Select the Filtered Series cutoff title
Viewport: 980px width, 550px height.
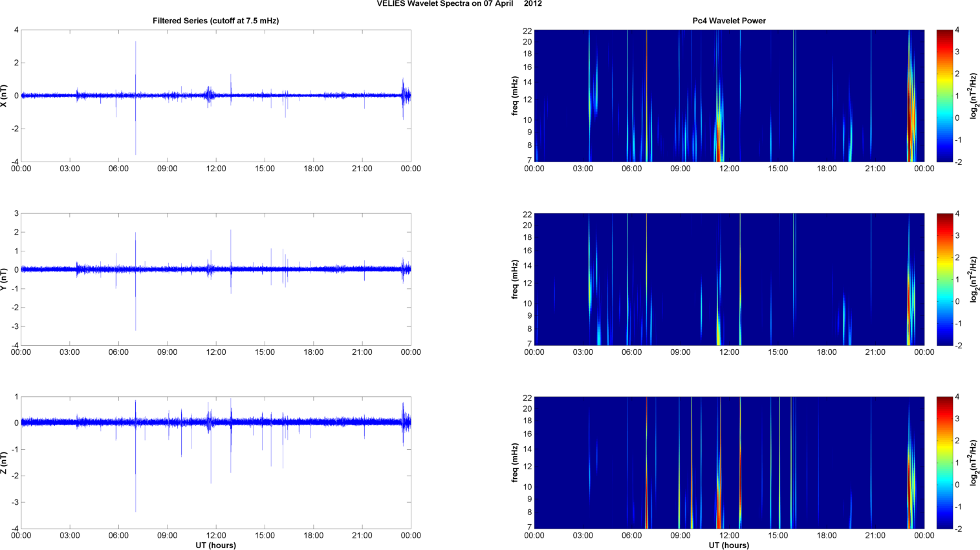click(x=215, y=21)
